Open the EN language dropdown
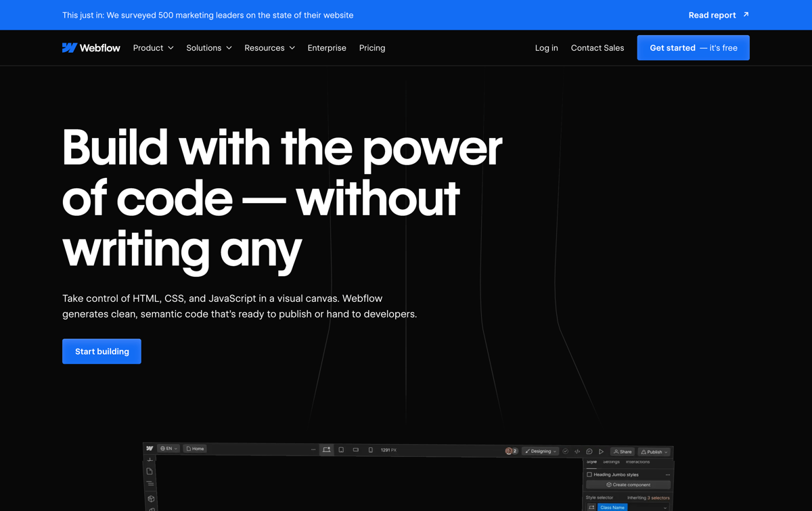This screenshot has width=812, height=511. [x=168, y=448]
